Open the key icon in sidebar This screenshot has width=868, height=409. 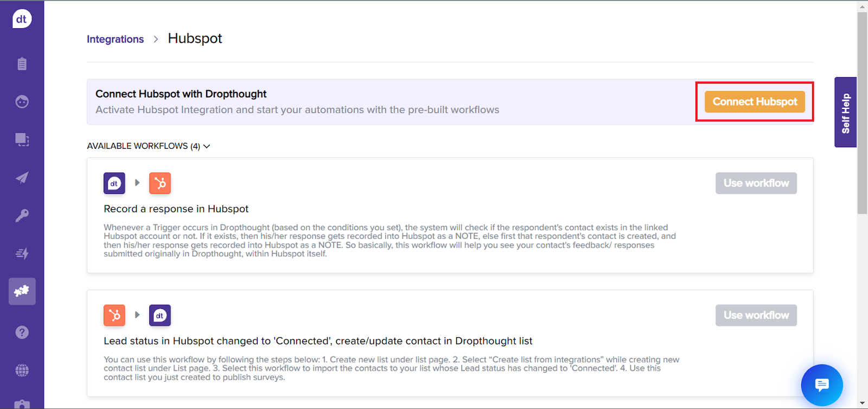(22, 216)
